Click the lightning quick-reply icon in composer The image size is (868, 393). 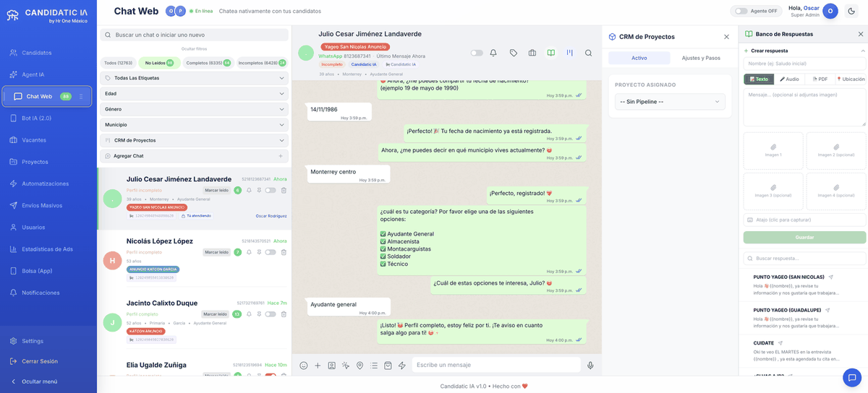pos(402,366)
